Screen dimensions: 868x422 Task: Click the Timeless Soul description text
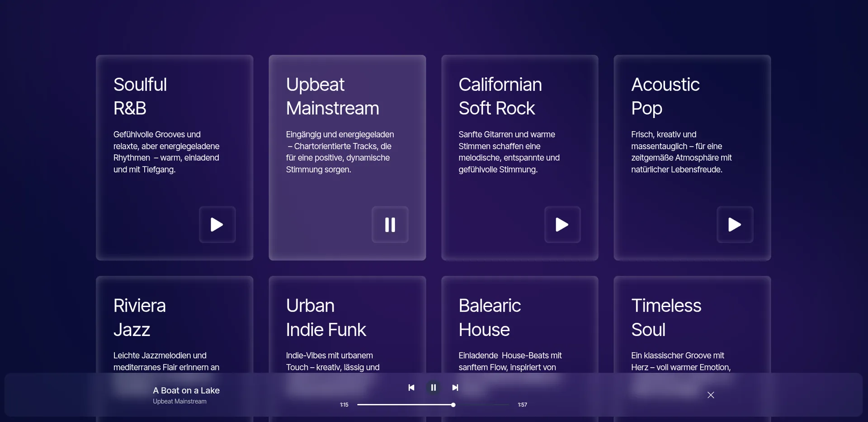coord(681,361)
